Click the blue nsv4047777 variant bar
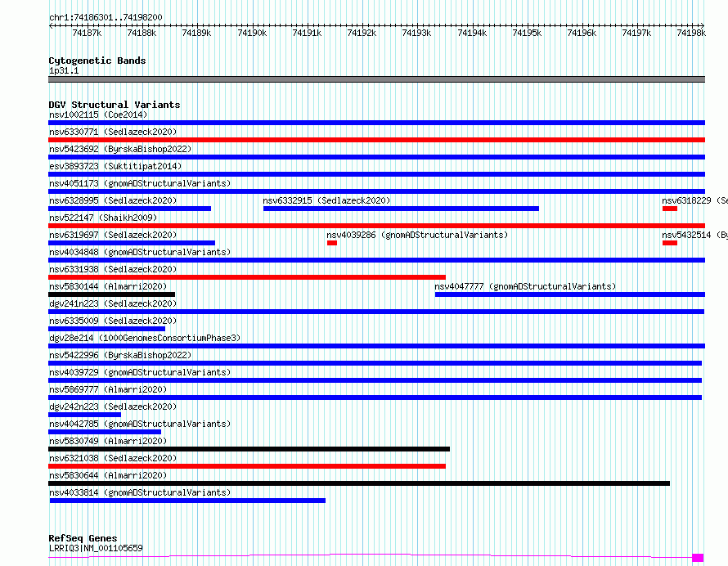The height and width of the screenshot is (566, 728). [570, 294]
